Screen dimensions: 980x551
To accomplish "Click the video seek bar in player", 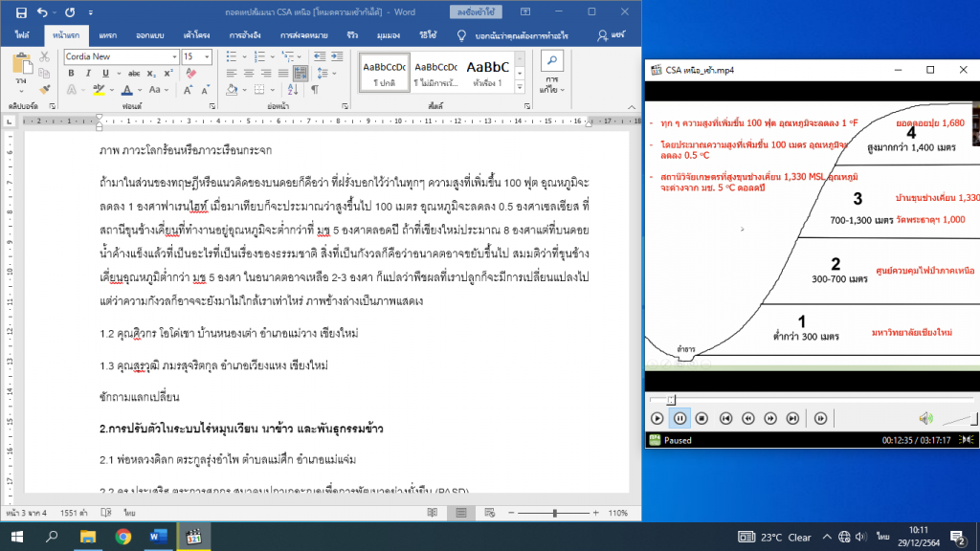I will 766,399.
